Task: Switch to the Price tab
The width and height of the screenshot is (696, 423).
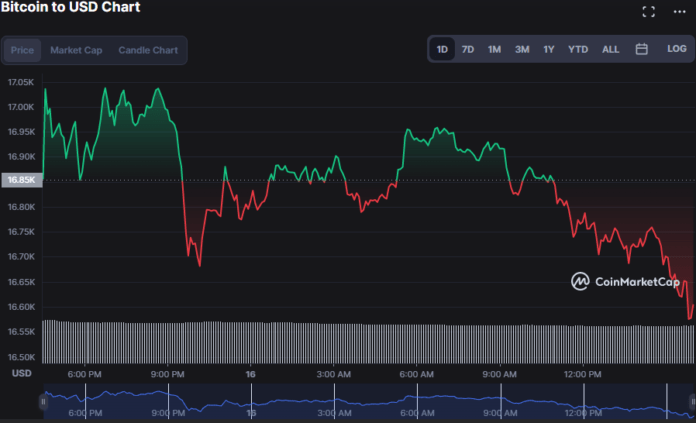Action: [x=22, y=50]
